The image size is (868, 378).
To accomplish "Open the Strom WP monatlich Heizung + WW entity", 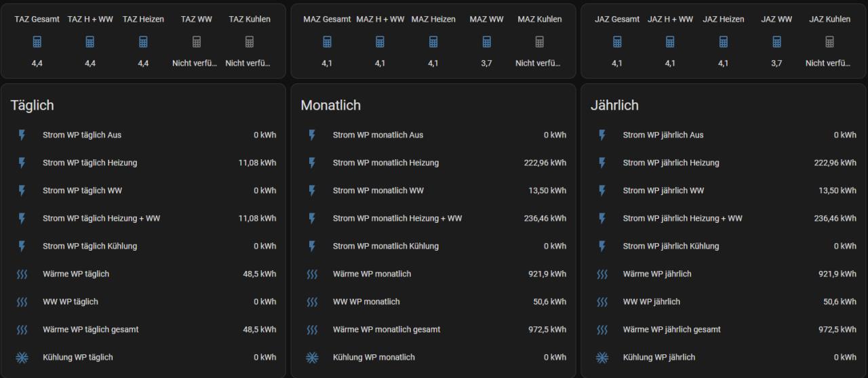I will (x=397, y=218).
